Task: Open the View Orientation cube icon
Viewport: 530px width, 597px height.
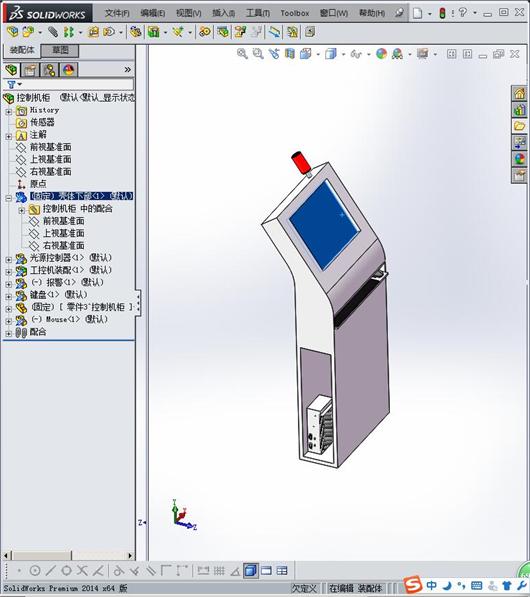Action: click(305, 54)
